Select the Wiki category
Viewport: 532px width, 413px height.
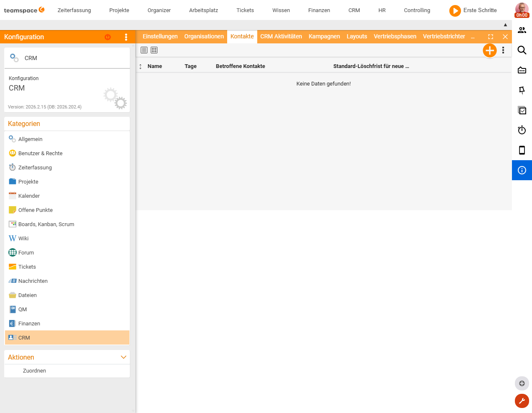[x=67, y=239]
